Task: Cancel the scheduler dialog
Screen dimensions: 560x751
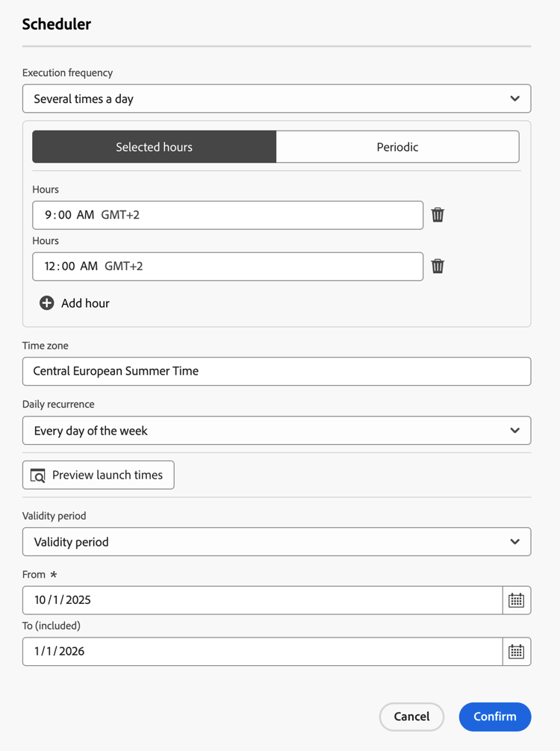Action: [411, 717]
